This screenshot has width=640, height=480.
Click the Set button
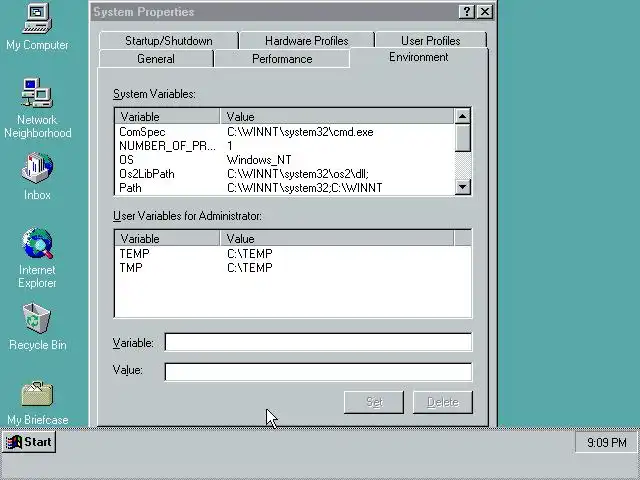click(x=374, y=402)
